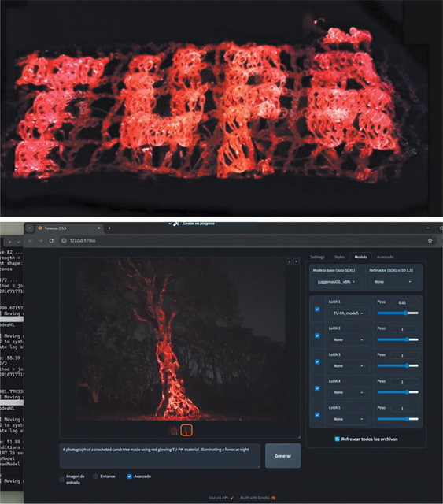Select the Fooocus 2.5.5 browser tab

pyautogui.click(x=69, y=228)
